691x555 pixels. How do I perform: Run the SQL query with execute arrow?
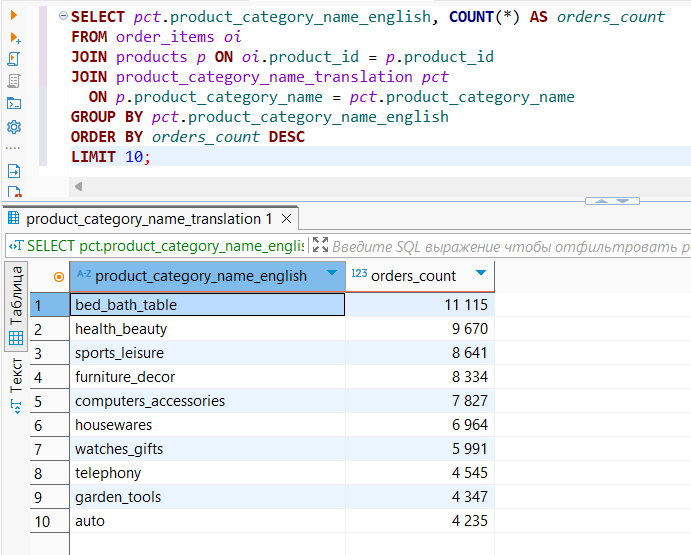pyautogui.click(x=14, y=15)
